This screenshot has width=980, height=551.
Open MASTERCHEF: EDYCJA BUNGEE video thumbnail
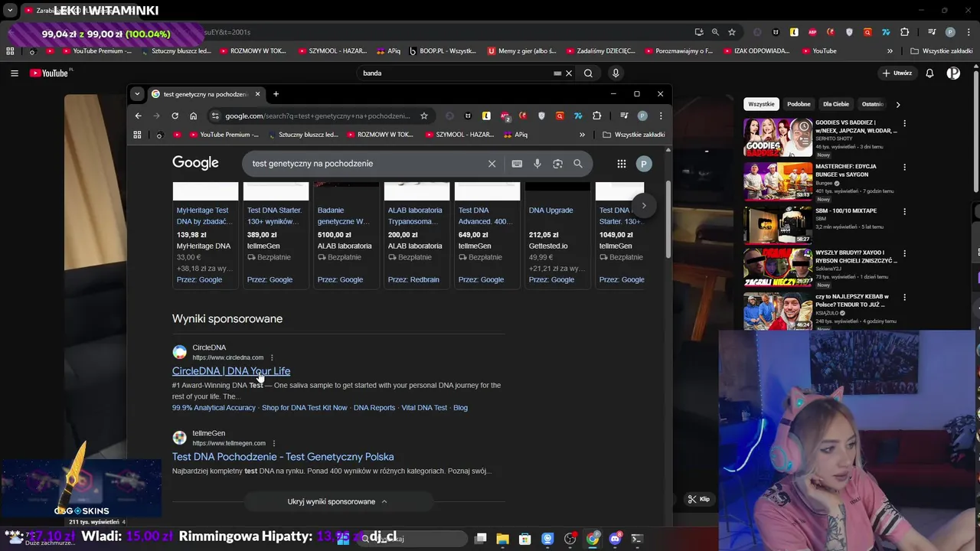tap(778, 181)
